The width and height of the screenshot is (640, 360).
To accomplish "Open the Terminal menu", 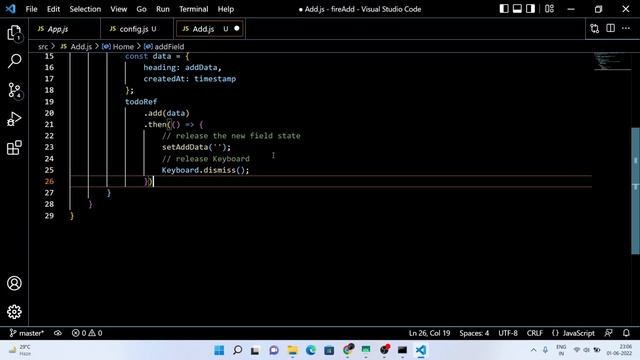I will [x=193, y=9].
